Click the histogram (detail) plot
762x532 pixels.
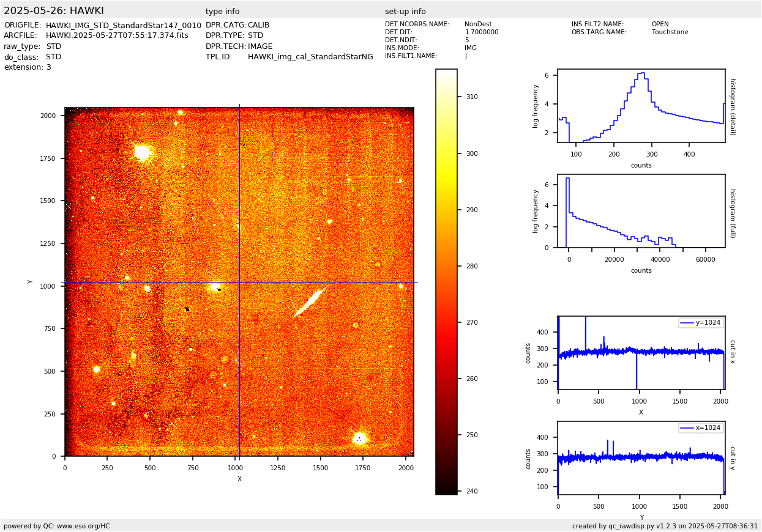pos(641,106)
